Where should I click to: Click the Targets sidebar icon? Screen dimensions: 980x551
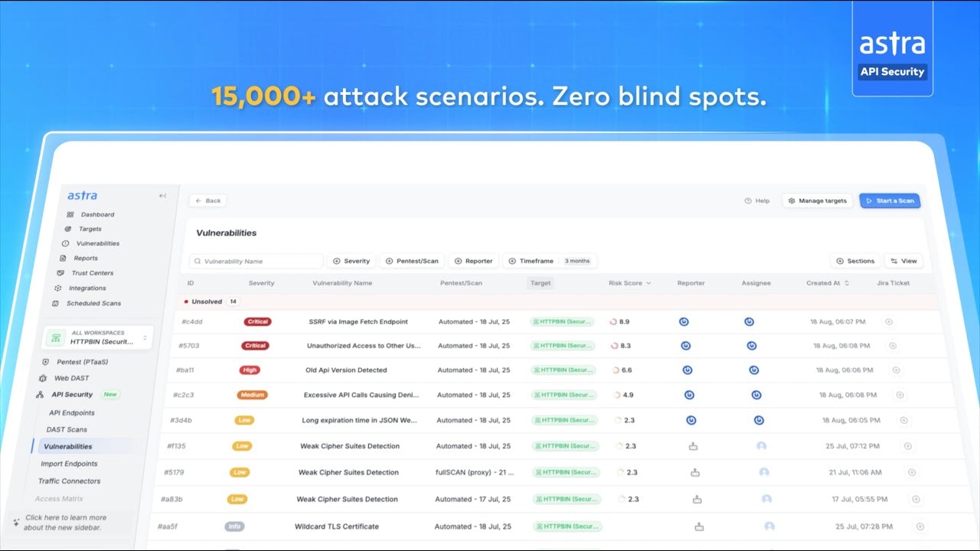pos(68,229)
